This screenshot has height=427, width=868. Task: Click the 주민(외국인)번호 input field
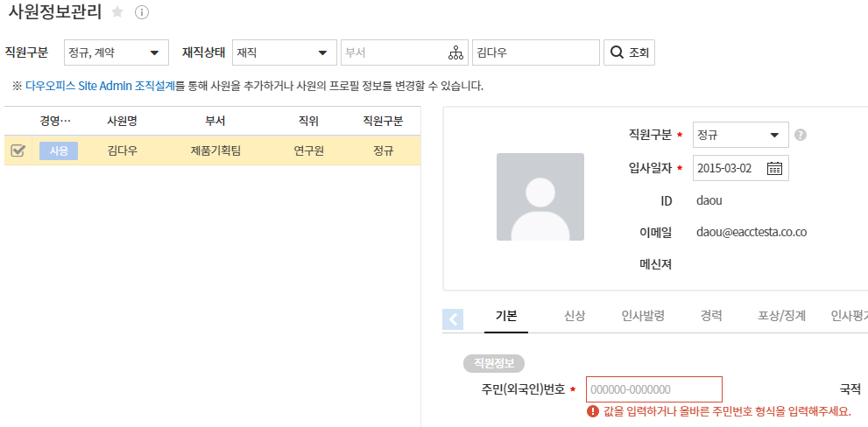tap(653, 389)
